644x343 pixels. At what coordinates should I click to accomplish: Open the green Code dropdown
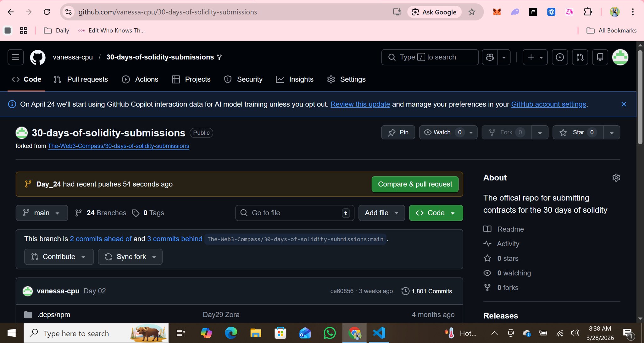point(436,213)
